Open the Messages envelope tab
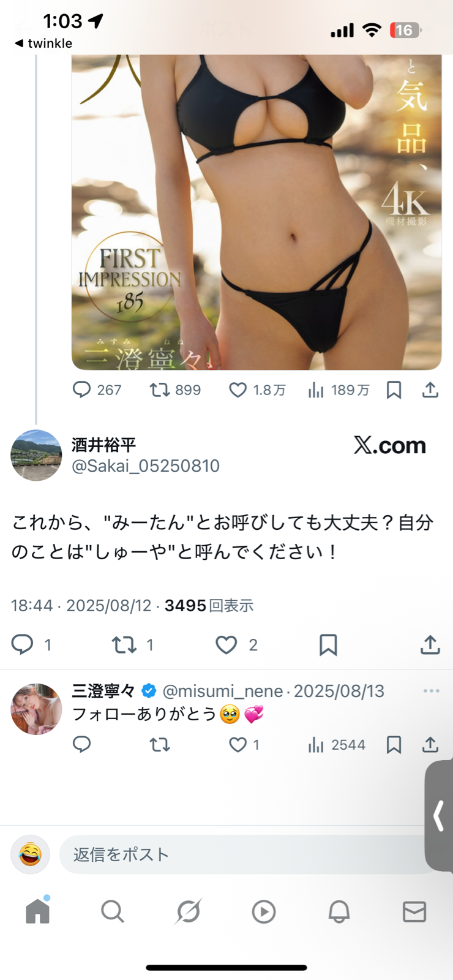The height and width of the screenshot is (980, 453). point(414,911)
